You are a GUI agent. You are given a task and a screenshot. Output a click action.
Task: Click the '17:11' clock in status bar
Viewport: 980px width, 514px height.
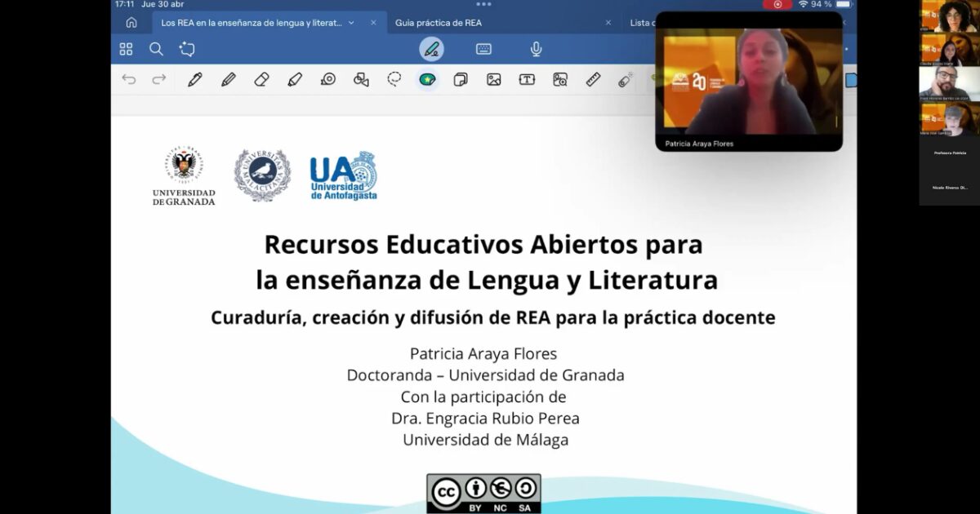pyautogui.click(x=124, y=4)
